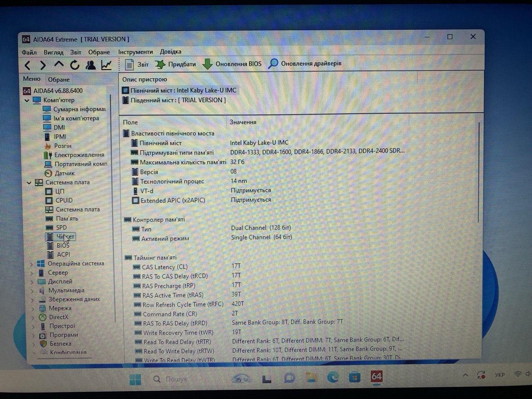Select the ЦП tree item

point(54,192)
